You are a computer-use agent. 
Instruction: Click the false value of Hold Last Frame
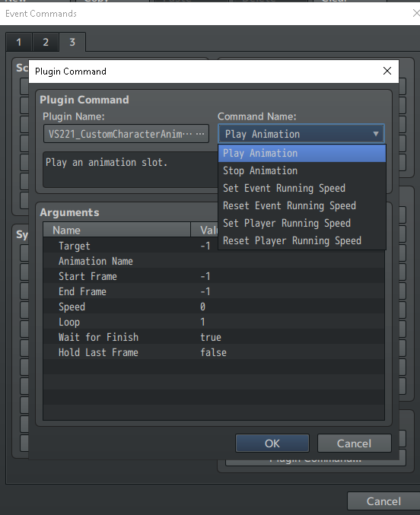[x=213, y=352]
